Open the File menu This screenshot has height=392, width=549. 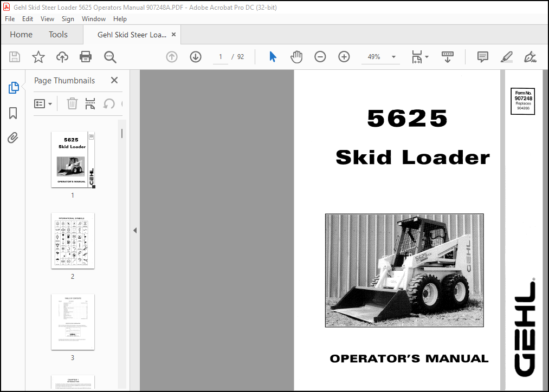pos(10,19)
